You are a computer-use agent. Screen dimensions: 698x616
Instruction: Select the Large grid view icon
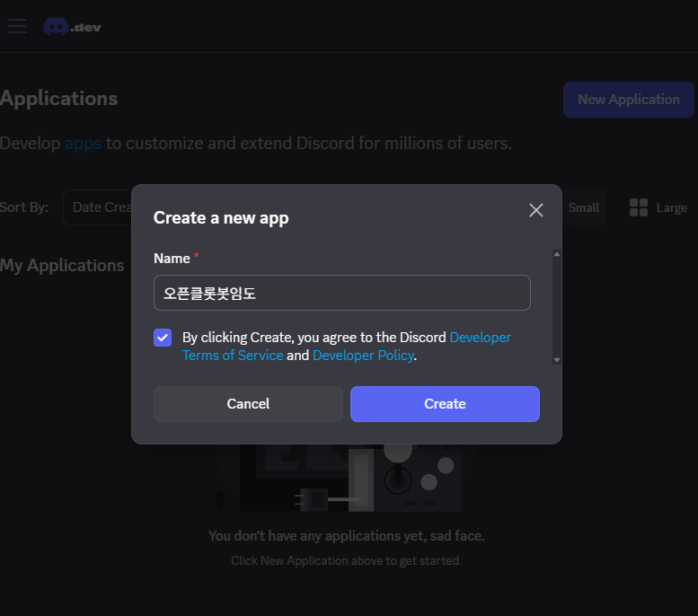tap(639, 207)
